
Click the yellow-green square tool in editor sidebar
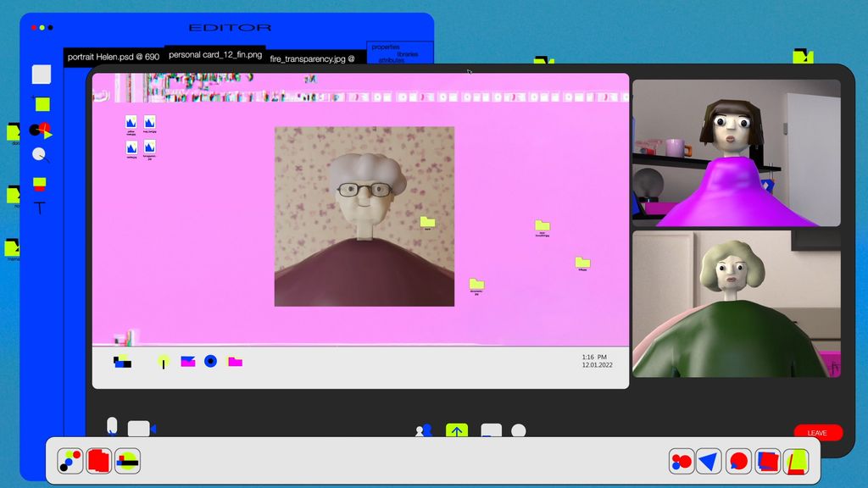[42, 104]
